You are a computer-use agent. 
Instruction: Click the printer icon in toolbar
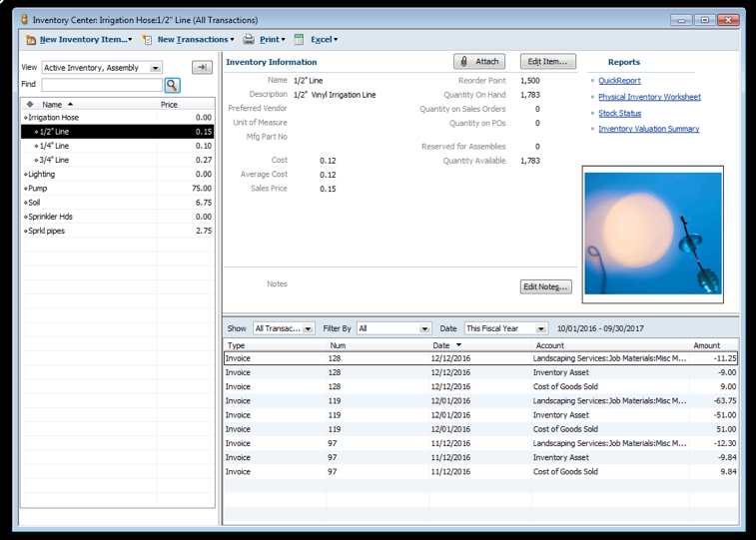pyautogui.click(x=249, y=40)
